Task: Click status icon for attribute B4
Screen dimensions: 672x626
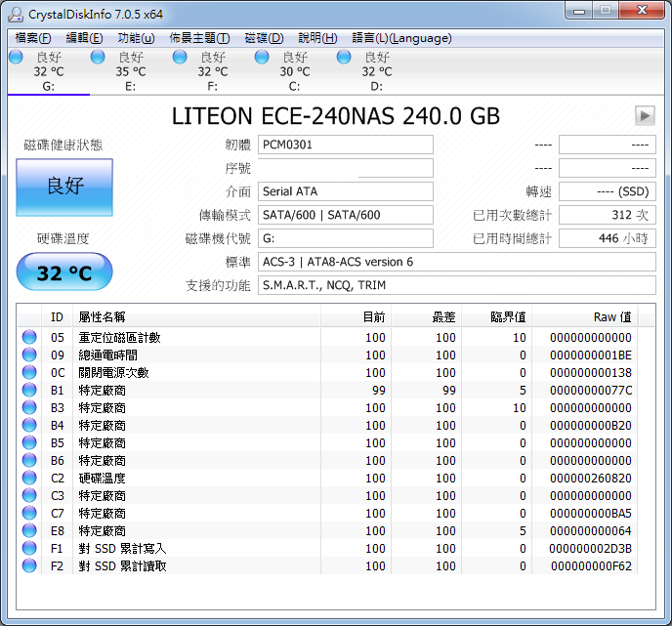Action: click(x=29, y=425)
